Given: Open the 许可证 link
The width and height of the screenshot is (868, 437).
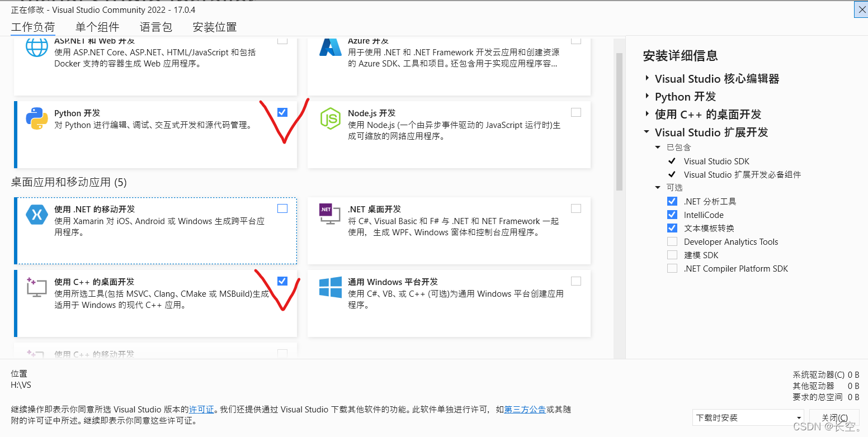Looking at the screenshot, I should click(x=201, y=409).
